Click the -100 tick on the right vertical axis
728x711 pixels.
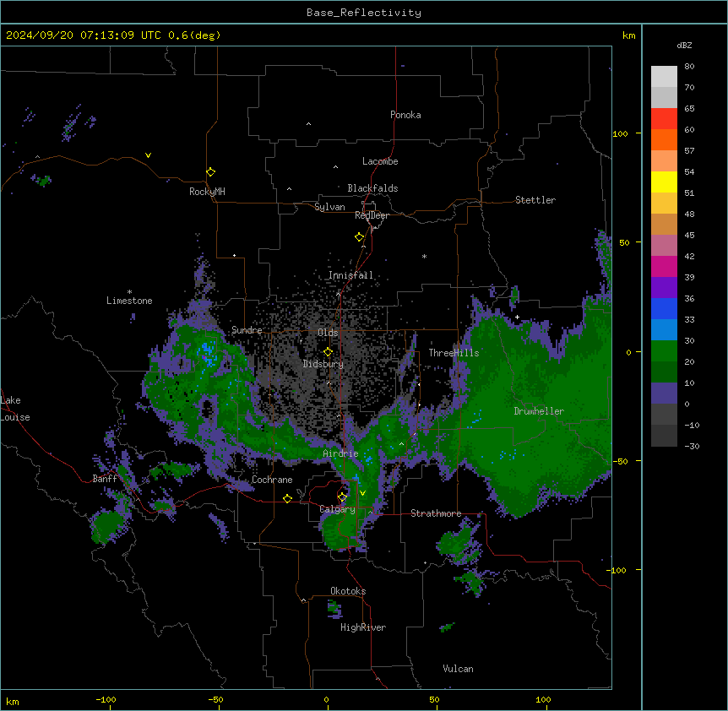(x=617, y=570)
